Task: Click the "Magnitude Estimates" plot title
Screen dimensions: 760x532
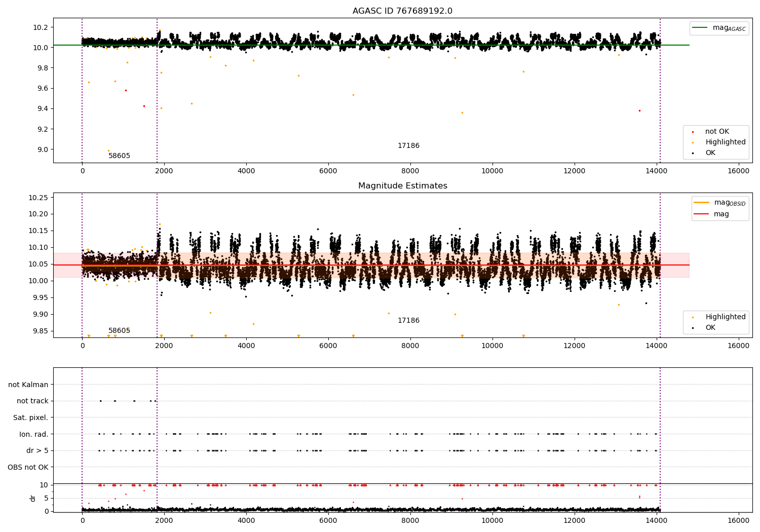Action: 403,186
